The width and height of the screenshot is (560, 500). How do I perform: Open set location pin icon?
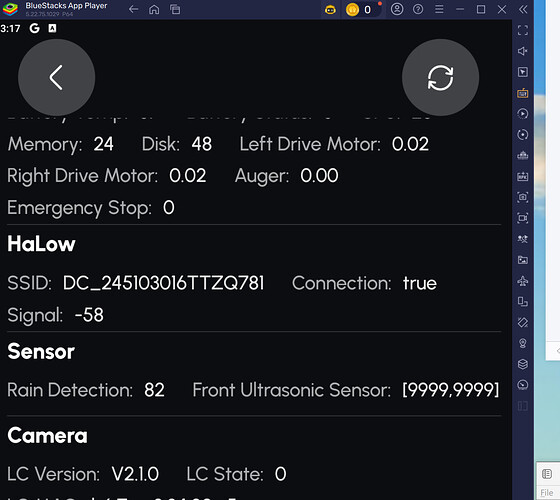(522, 344)
